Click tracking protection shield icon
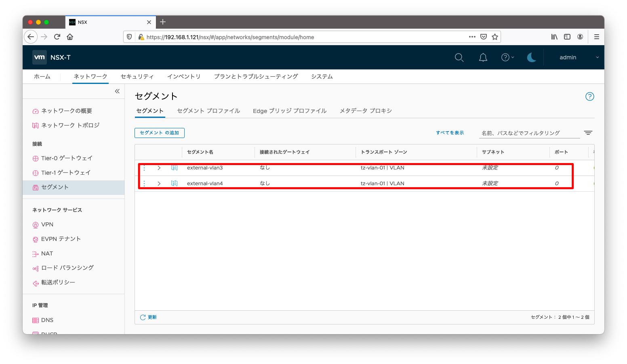 tap(129, 37)
